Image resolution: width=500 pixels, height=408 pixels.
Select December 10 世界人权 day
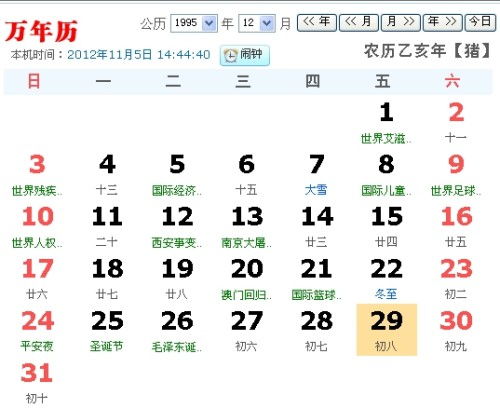pos(37,227)
